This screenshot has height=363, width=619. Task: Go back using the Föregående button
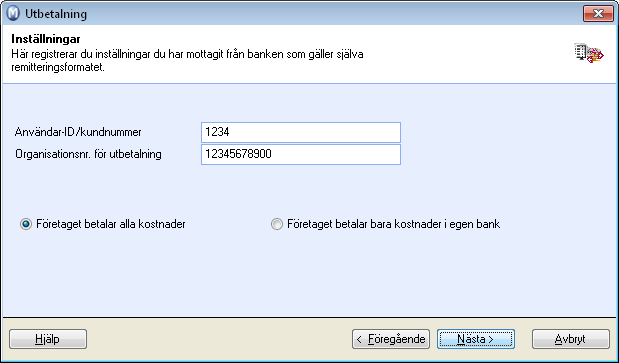click(x=391, y=339)
